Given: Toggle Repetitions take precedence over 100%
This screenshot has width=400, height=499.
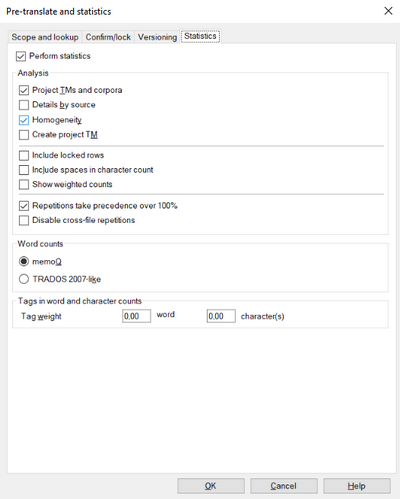Looking at the screenshot, I should pos(24,206).
